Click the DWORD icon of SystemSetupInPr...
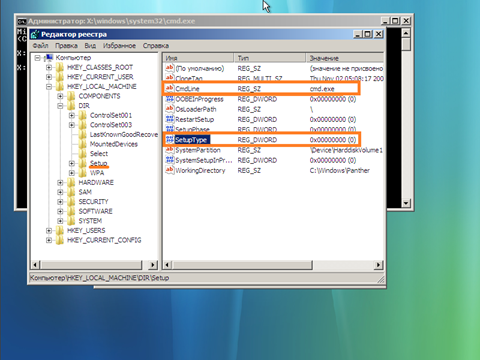480x360 pixels. (x=170, y=160)
